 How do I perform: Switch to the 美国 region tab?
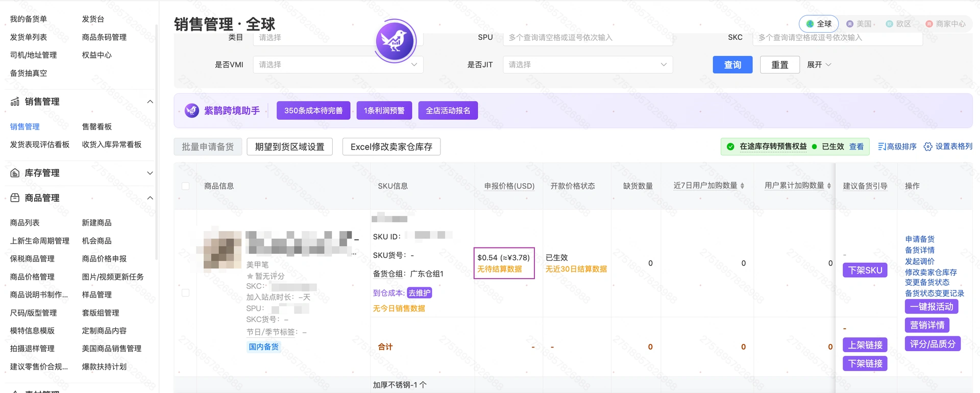(x=860, y=24)
